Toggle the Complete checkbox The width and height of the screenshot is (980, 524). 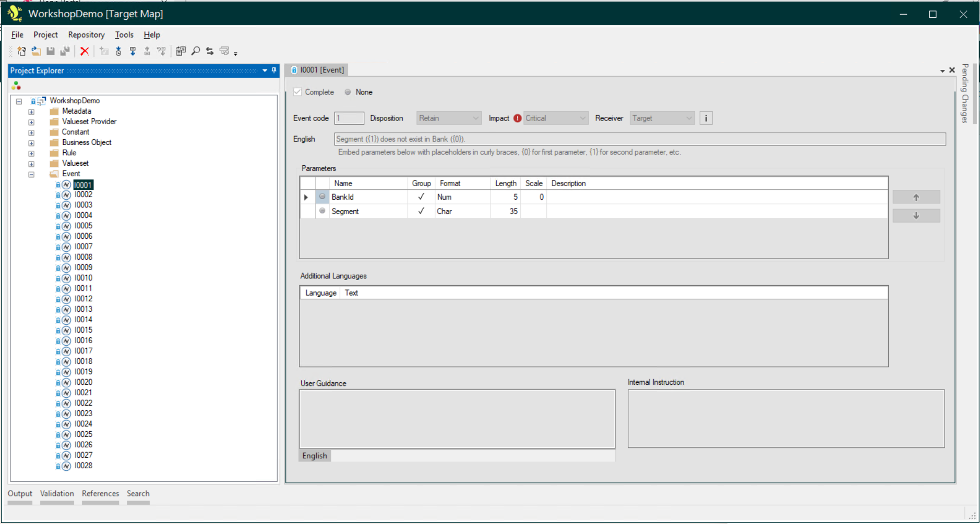point(298,92)
